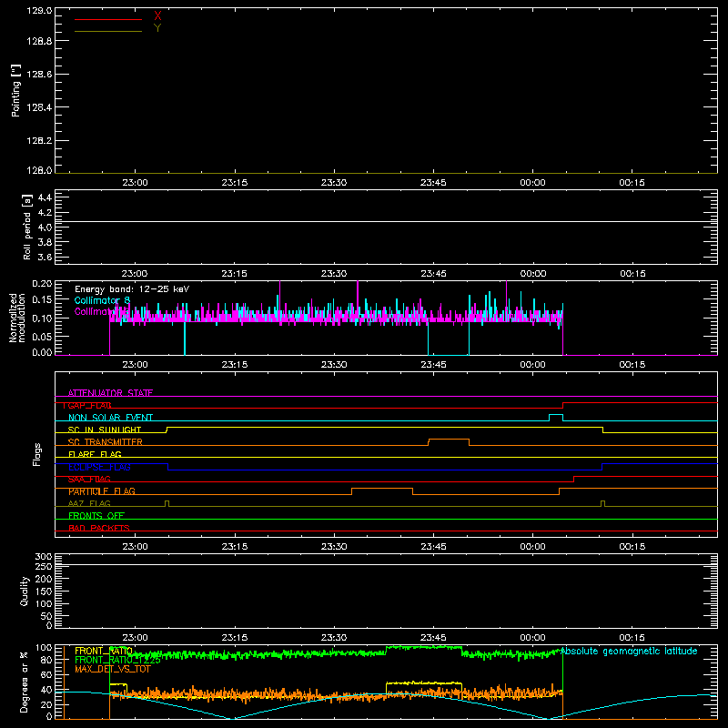The image size is (728, 728).
Task: Click the white Quality trace line near 250
Action: click(x=386, y=564)
